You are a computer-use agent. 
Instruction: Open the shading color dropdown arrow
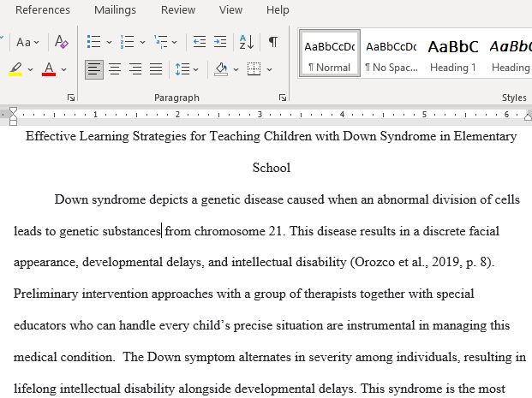pyautogui.click(x=236, y=70)
